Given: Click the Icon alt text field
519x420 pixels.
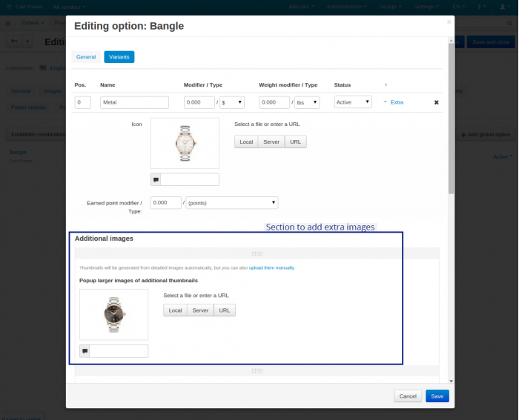Looking at the screenshot, I should (x=190, y=179).
